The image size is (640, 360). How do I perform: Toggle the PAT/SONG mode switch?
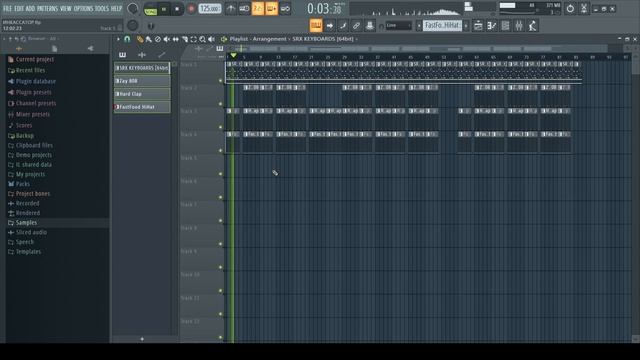pos(151,9)
